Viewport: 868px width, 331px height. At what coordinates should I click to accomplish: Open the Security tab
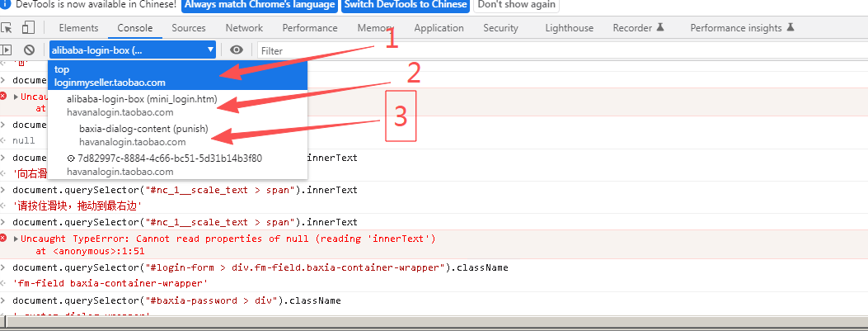[501, 28]
